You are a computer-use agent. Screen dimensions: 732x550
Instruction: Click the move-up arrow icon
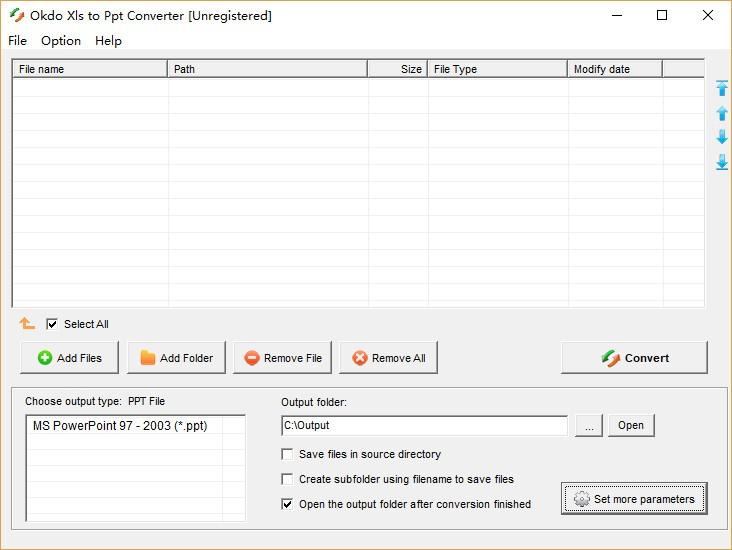(722, 113)
